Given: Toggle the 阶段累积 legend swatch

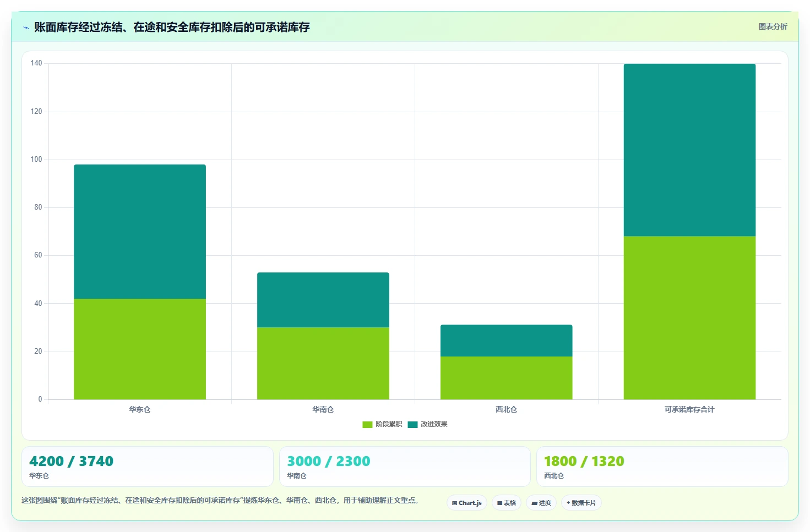Looking at the screenshot, I should [367, 424].
